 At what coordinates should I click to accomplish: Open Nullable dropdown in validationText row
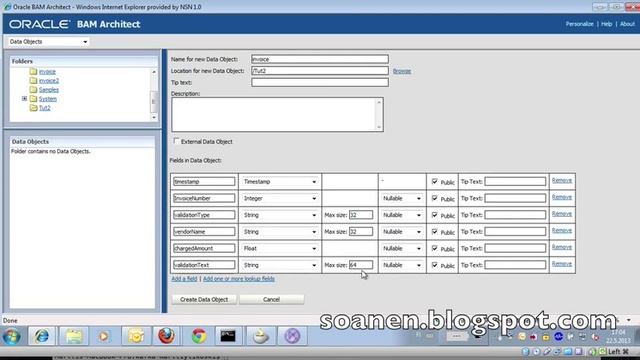(x=402, y=265)
